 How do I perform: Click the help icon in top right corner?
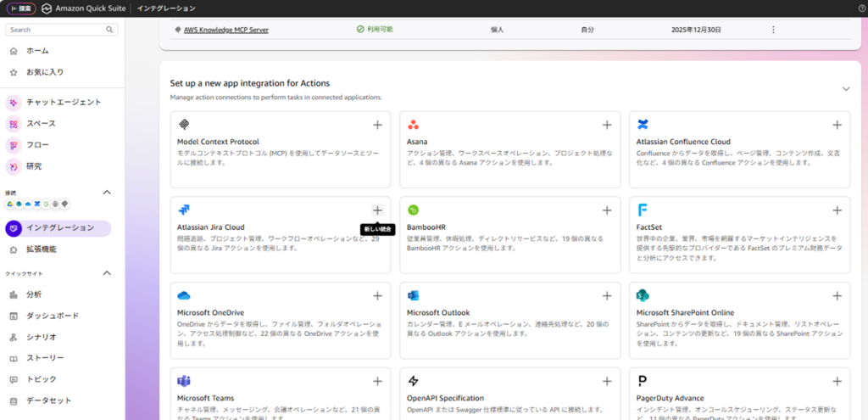pyautogui.click(x=861, y=8)
